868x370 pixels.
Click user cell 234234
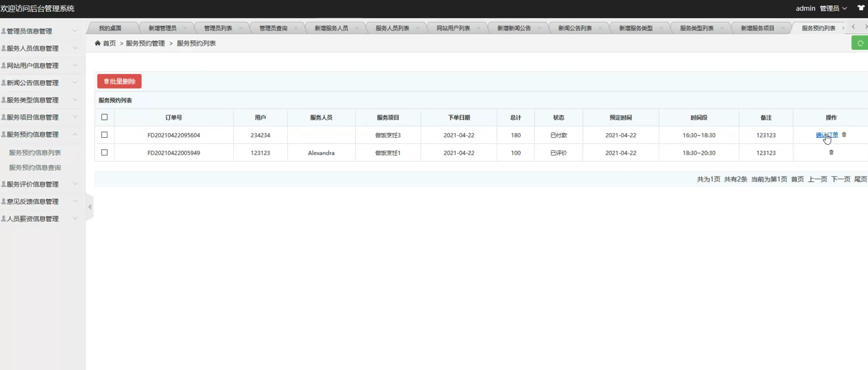tap(260, 135)
